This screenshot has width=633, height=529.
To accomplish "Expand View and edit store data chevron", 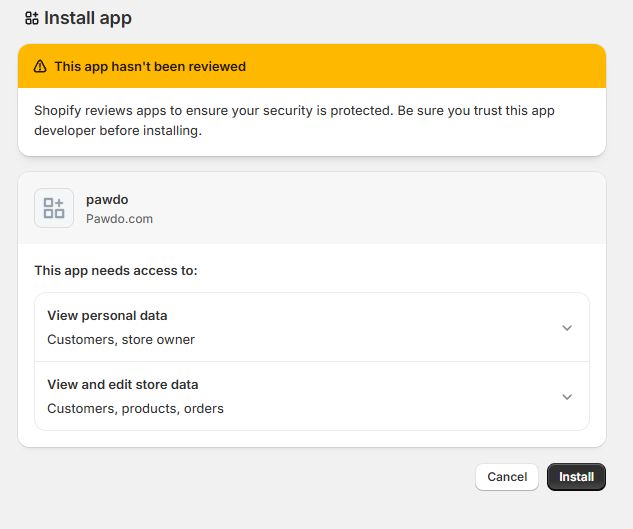I will tap(567, 397).
